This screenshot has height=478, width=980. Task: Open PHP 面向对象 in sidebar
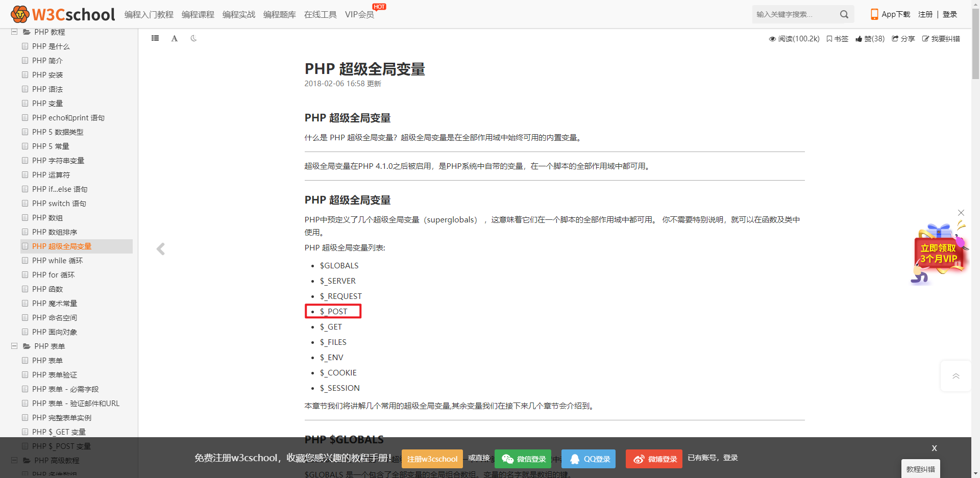[55, 332]
